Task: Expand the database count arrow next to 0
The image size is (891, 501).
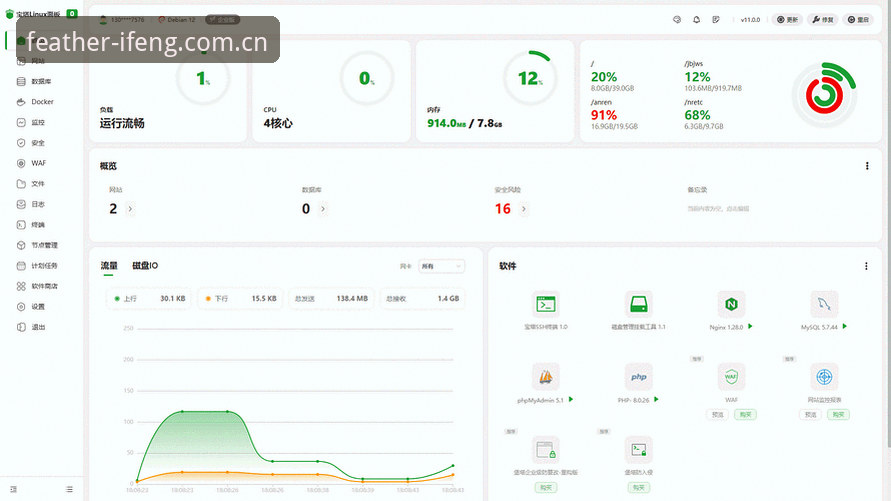Action: [x=323, y=209]
